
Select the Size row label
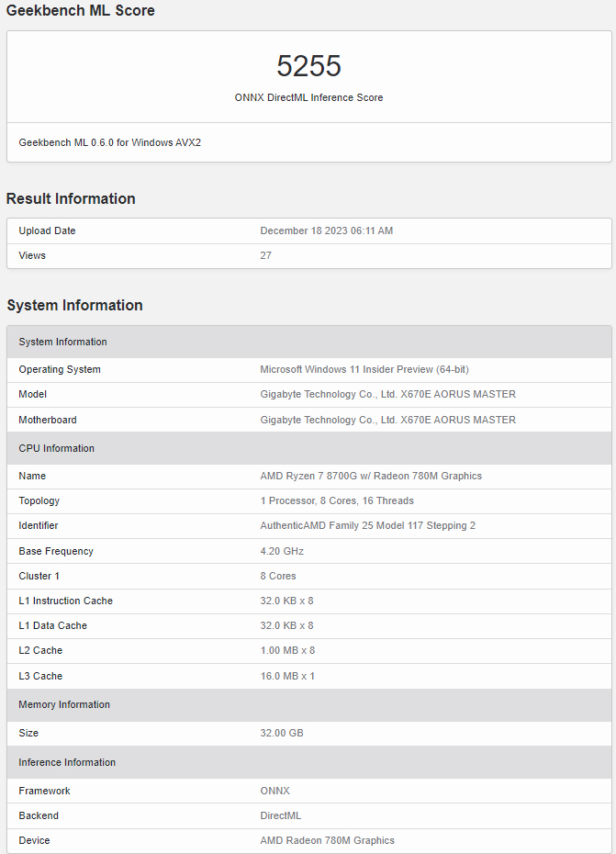[x=28, y=733]
